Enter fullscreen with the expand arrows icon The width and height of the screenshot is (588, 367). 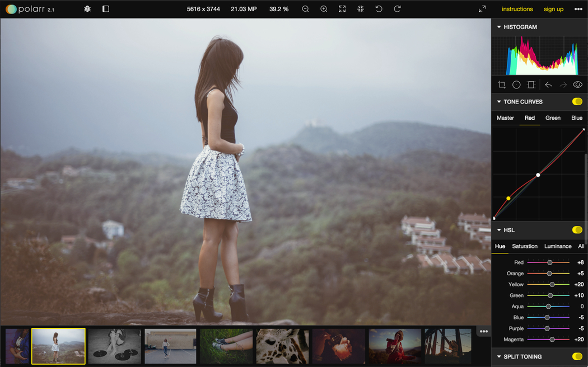click(482, 9)
